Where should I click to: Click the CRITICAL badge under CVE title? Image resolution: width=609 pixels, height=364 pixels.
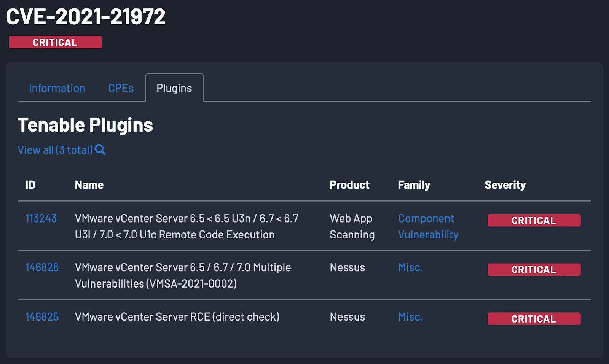pos(55,42)
